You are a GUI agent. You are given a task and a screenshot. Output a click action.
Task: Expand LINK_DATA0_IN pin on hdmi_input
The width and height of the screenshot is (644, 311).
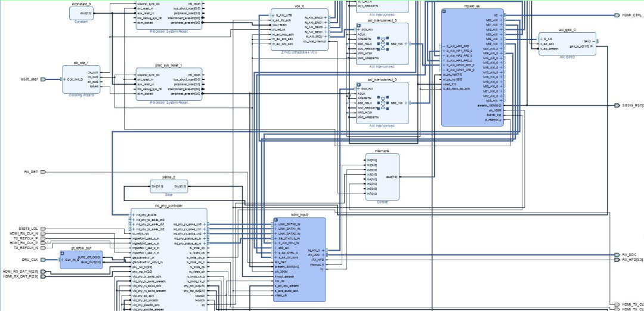point(275,224)
